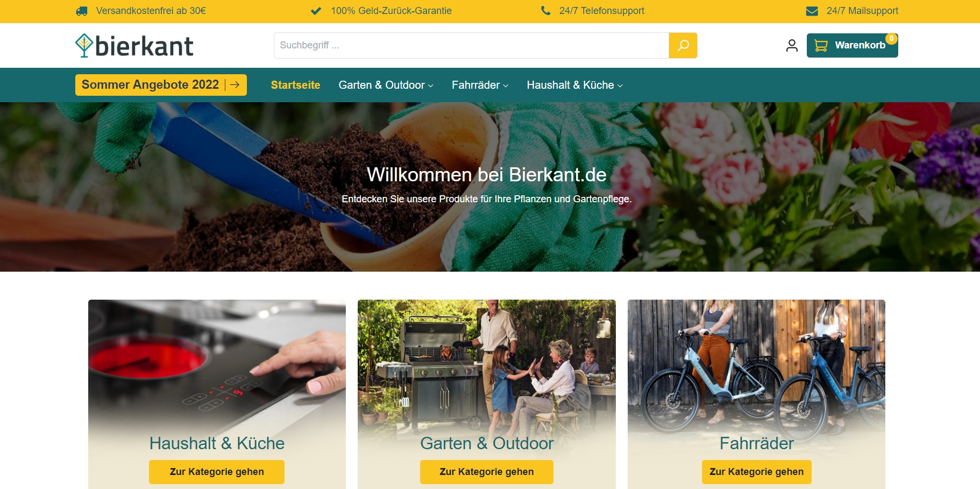Go to Fahrräder category button

pos(757,472)
